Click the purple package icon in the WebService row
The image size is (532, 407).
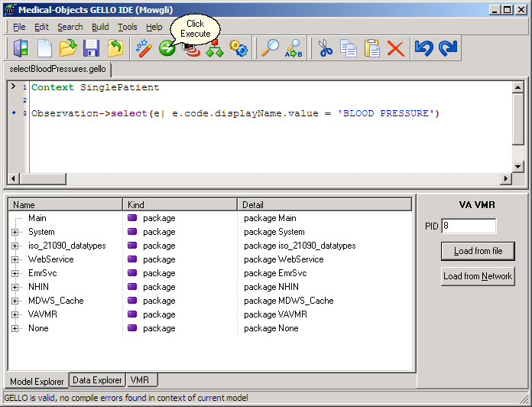[x=132, y=259]
